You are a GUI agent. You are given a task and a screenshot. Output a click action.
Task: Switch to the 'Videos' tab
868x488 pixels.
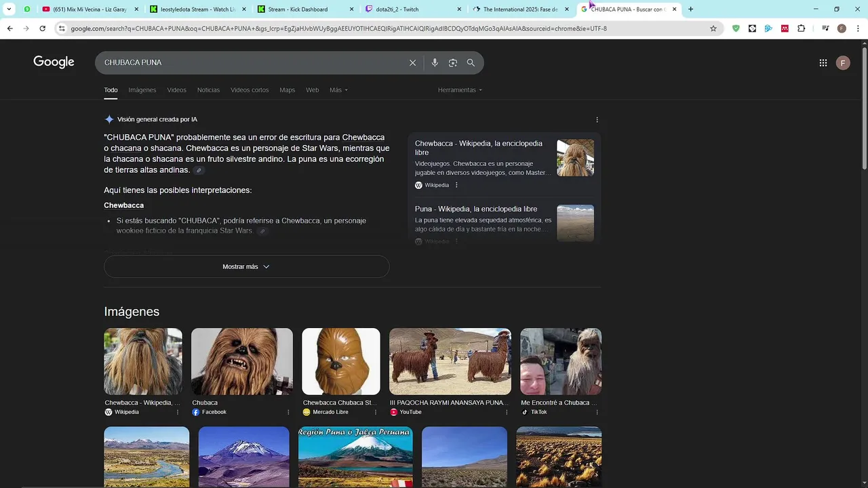click(176, 90)
